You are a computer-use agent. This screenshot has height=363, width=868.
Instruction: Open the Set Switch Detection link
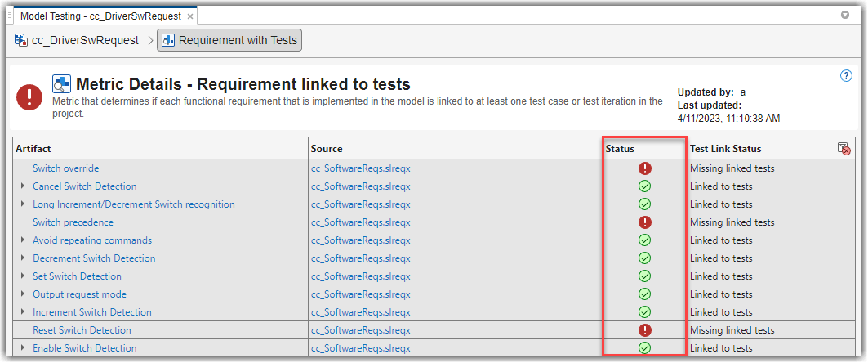coord(77,276)
